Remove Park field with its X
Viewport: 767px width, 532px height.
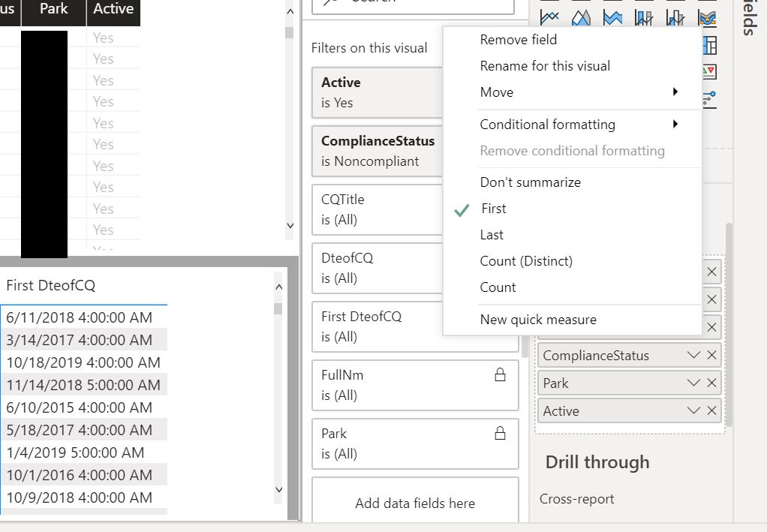(711, 383)
